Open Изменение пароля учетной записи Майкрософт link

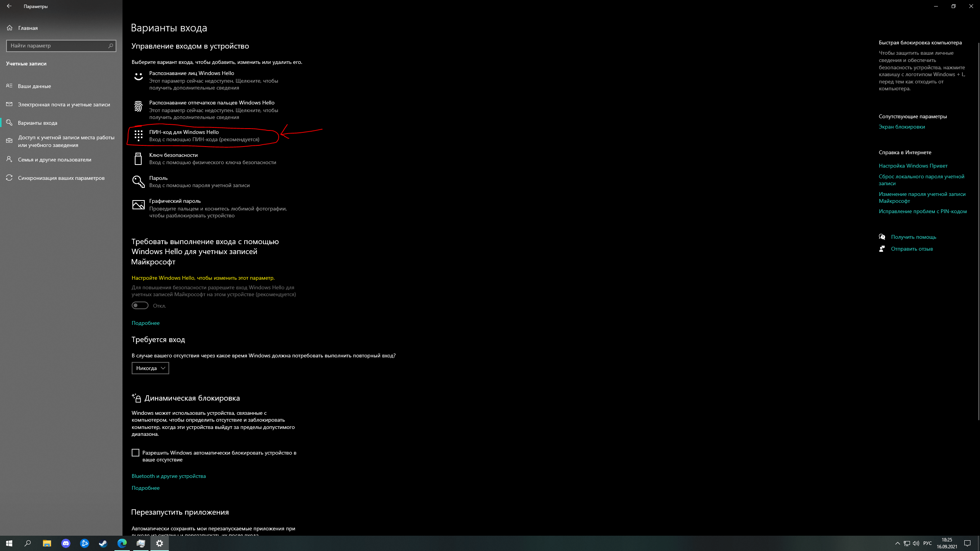coord(922,197)
